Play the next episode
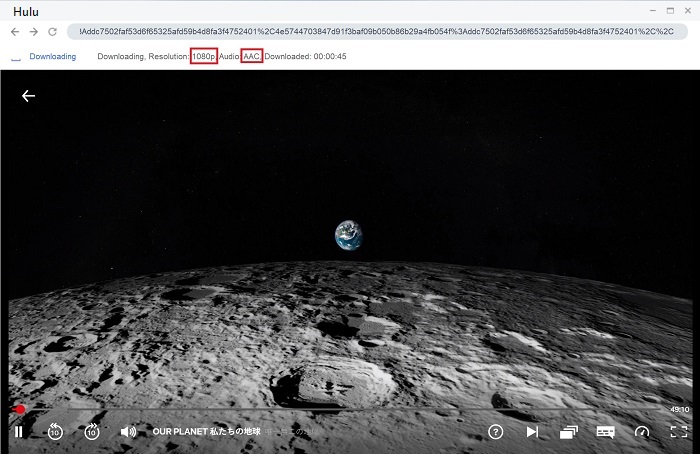This screenshot has height=454, width=700. click(532, 432)
